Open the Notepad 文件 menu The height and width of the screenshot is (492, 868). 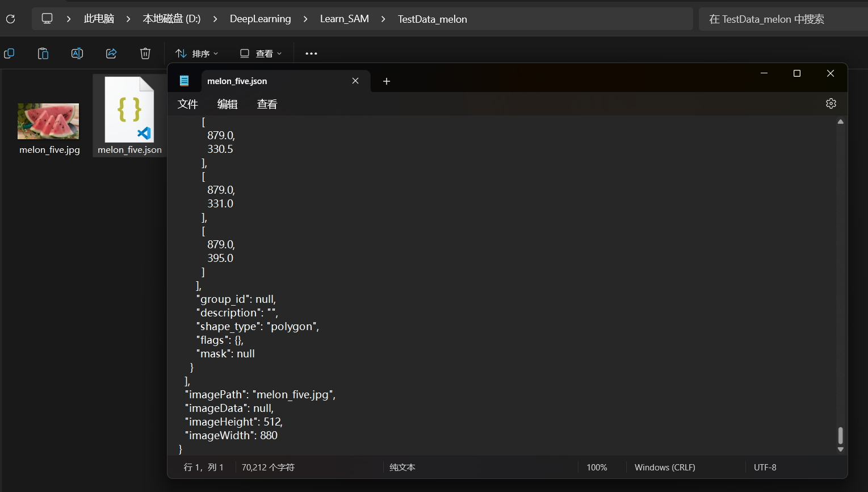188,104
